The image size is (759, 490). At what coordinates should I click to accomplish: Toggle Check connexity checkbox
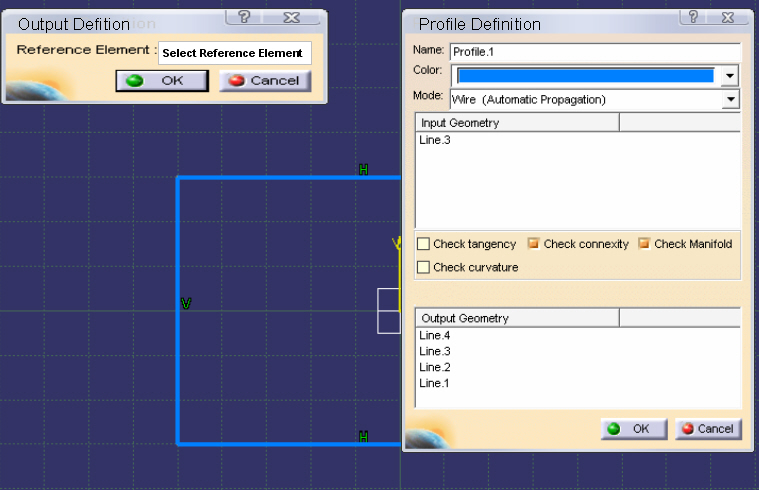click(533, 244)
